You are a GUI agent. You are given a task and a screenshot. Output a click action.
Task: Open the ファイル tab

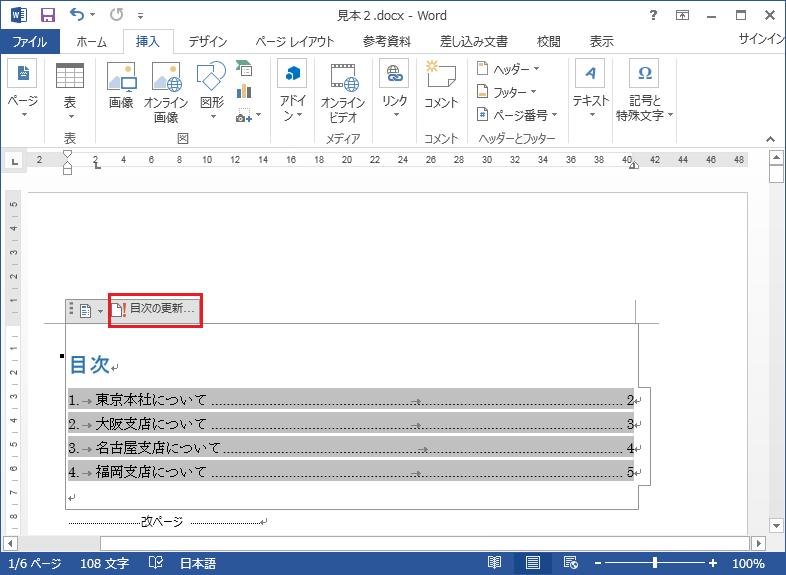click(x=29, y=42)
